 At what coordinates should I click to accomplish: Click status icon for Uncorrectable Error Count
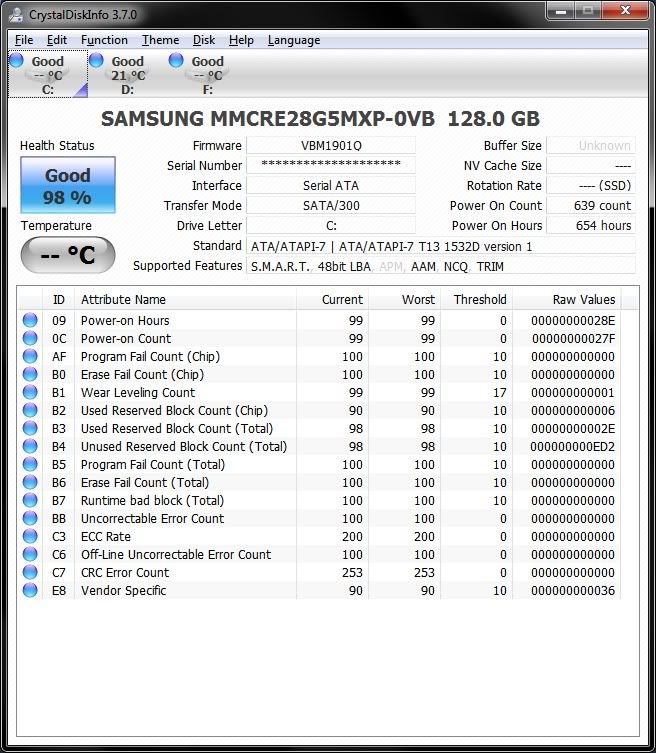pos(30,519)
